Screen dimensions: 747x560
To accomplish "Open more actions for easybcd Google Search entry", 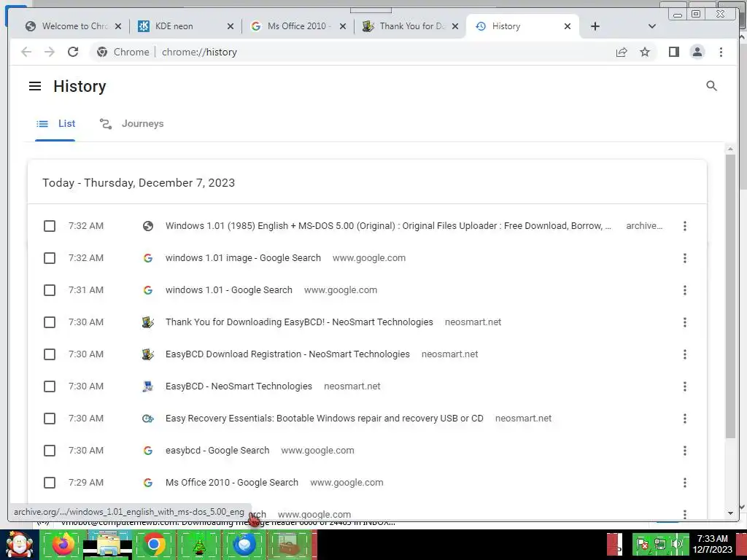I will pos(684,451).
